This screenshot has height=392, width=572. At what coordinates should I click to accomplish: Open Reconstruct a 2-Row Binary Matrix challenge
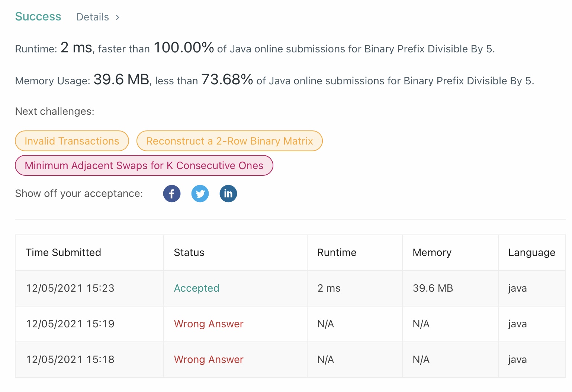coord(229,141)
